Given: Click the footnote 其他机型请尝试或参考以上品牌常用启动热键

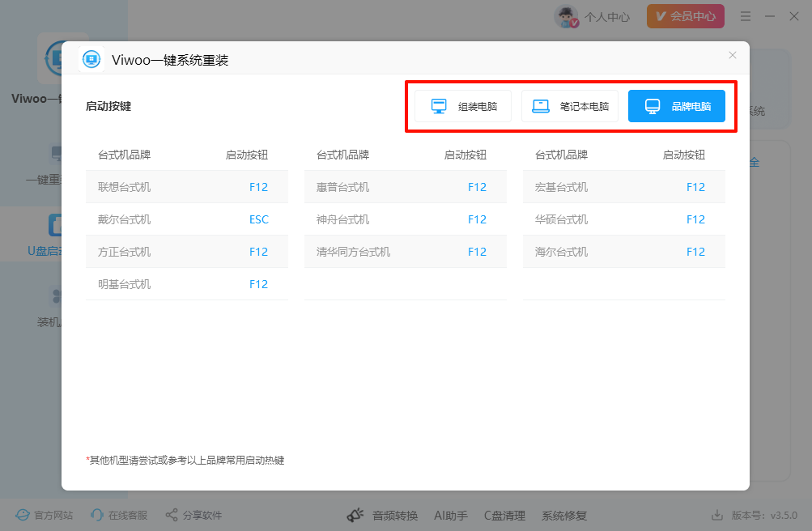Looking at the screenshot, I should coord(185,460).
